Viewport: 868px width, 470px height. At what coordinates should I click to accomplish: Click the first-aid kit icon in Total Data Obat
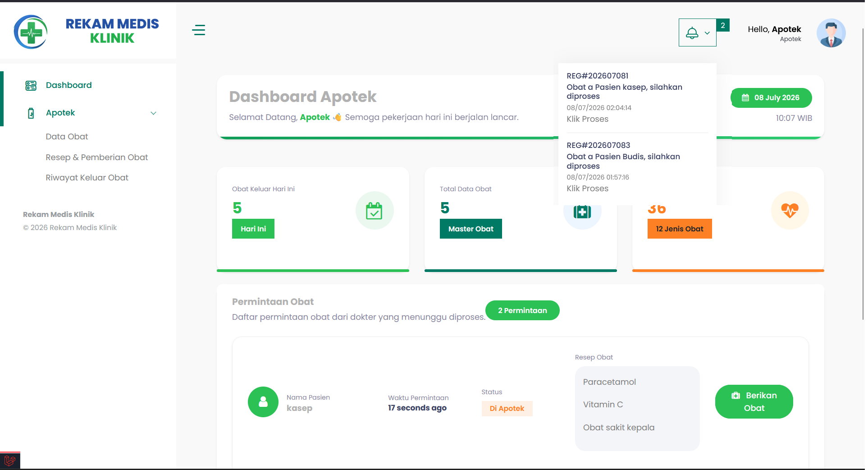582,212
